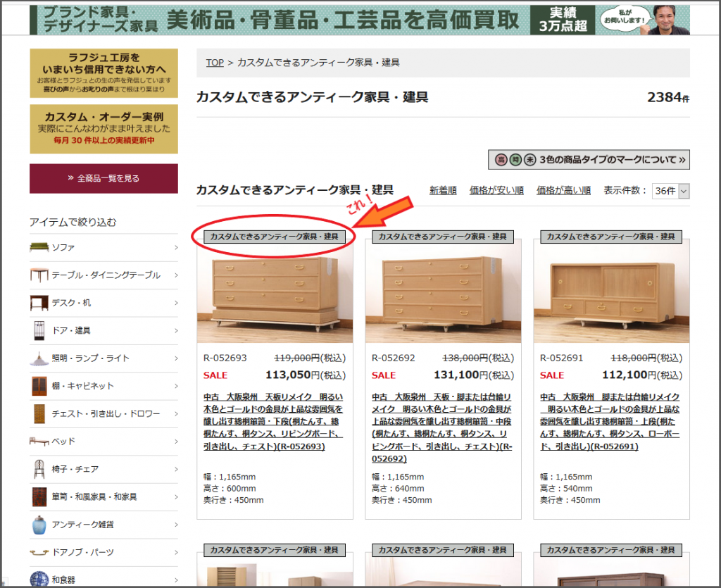This screenshot has width=721, height=588.
Task: Click the cabinet shelf icon
Action: 39,386
